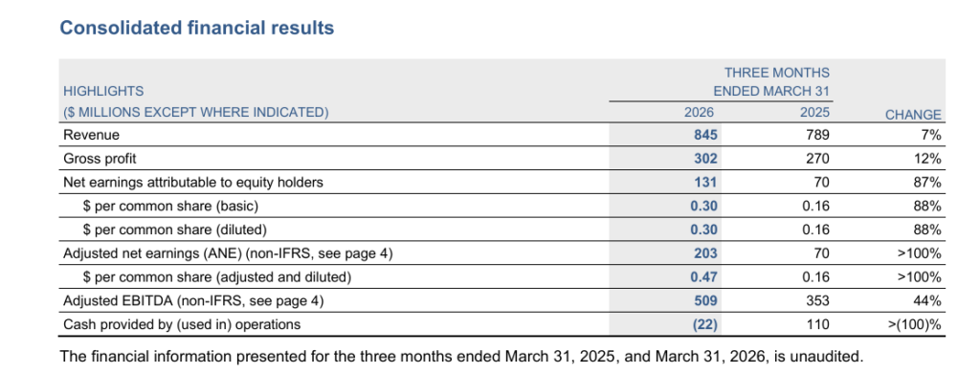Click the 2026 revenue value 845
Screen dimensions: 980x373
705,135
